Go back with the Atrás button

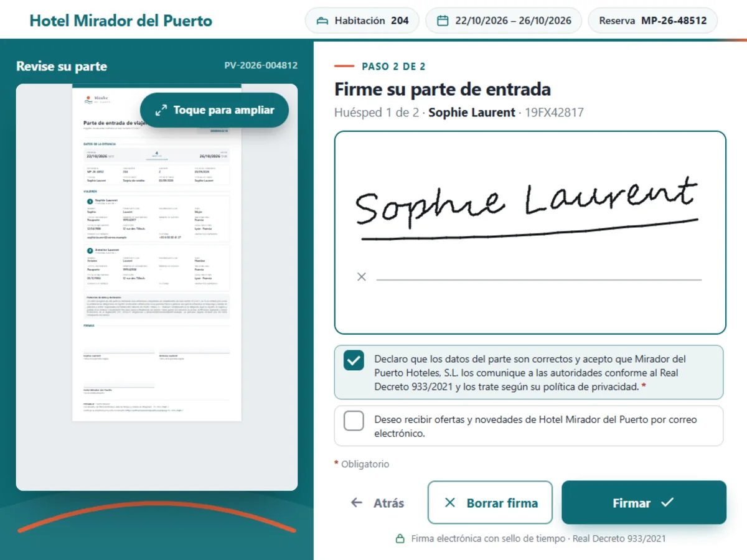377,503
